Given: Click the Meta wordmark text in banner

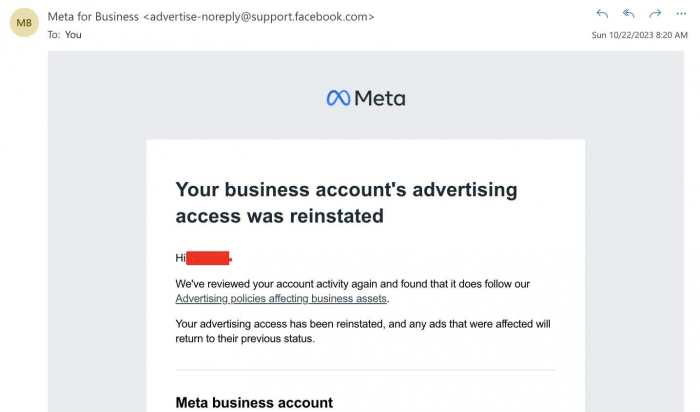Looking at the screenshot, I should 380,98.
